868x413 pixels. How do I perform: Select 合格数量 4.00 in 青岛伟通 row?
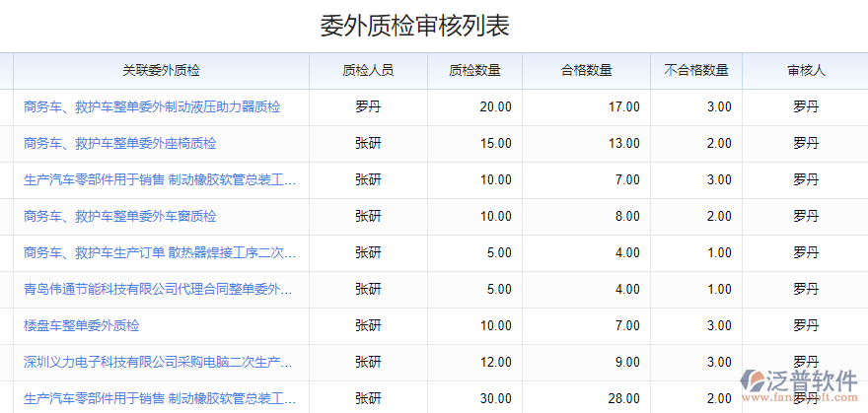point(627,289)
